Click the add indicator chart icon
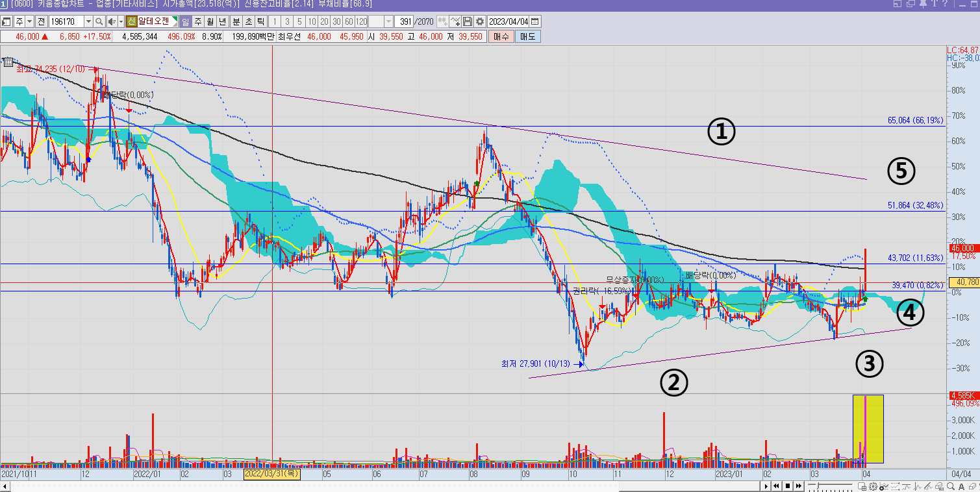 coord(456,21)
